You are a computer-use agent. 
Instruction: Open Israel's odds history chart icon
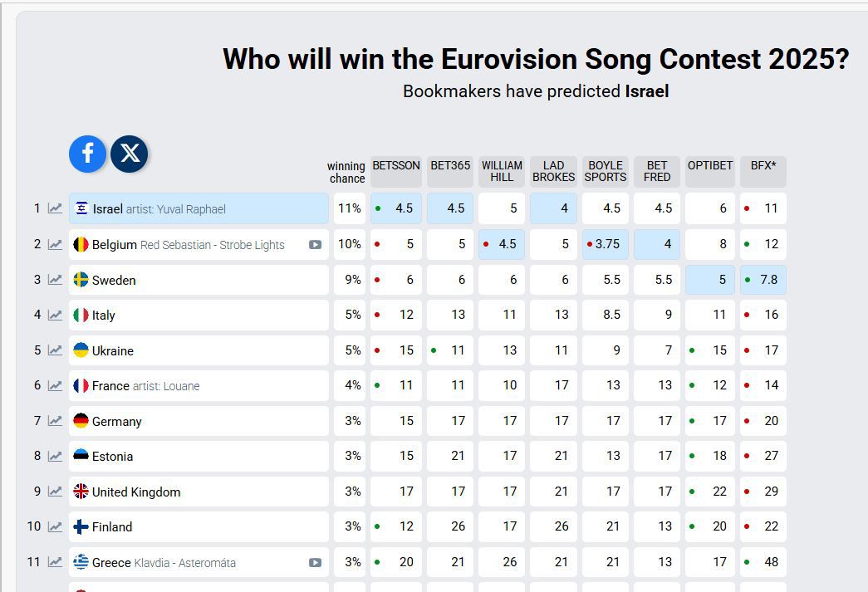pyautogui.click(x=55, y=208)
